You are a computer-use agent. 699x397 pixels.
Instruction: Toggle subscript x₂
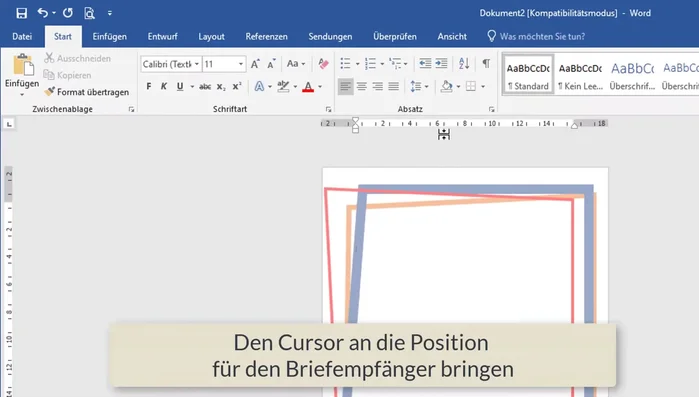coord(221,87)
